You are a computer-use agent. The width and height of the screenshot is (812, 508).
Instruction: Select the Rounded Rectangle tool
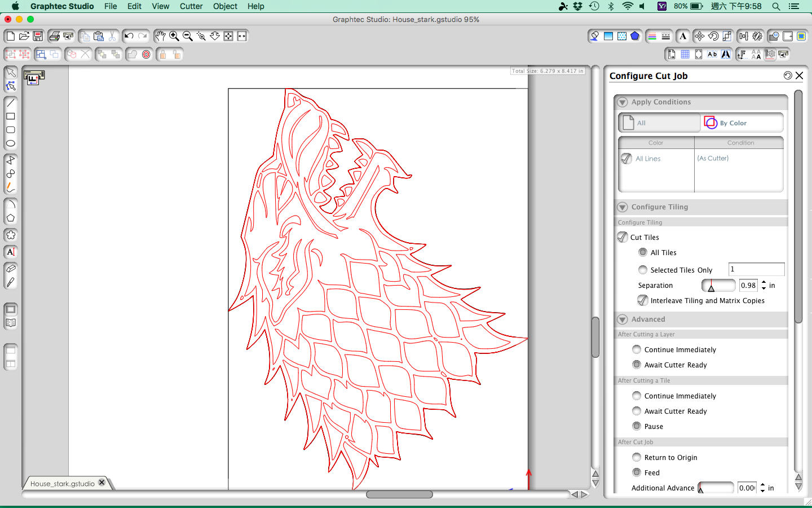(x=11, y=130)
